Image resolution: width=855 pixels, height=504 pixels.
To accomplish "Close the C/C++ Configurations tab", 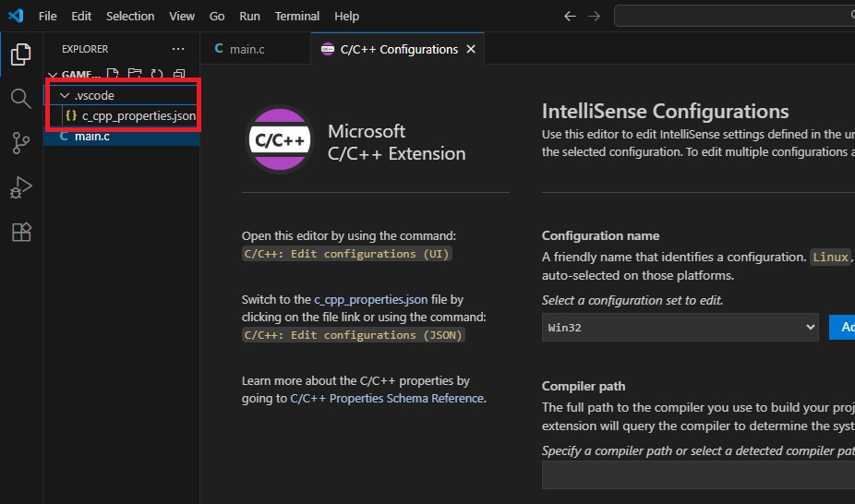I will (x=471, y=49).
